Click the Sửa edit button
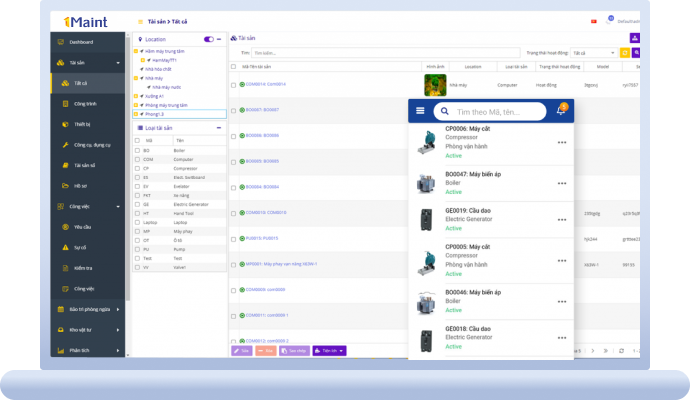Image resolution: width=690 pixels, height=400 pixels. [x=242, y=351]
